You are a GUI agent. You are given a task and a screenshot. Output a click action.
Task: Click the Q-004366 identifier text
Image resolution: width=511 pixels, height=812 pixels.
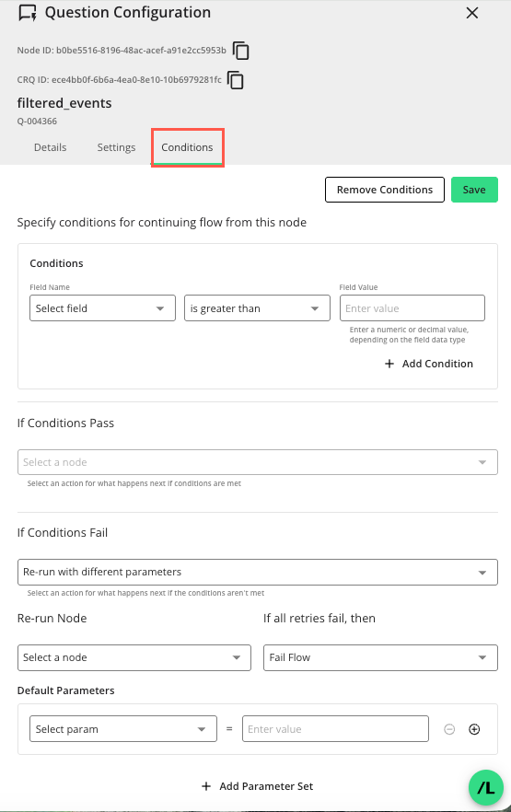37,122
